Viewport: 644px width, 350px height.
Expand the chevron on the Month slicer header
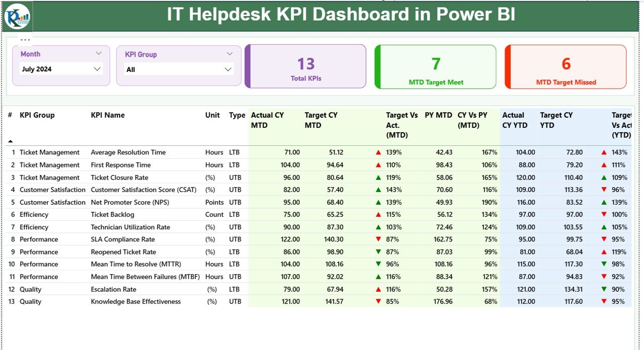pyautogui.click(x=99, y=53)
